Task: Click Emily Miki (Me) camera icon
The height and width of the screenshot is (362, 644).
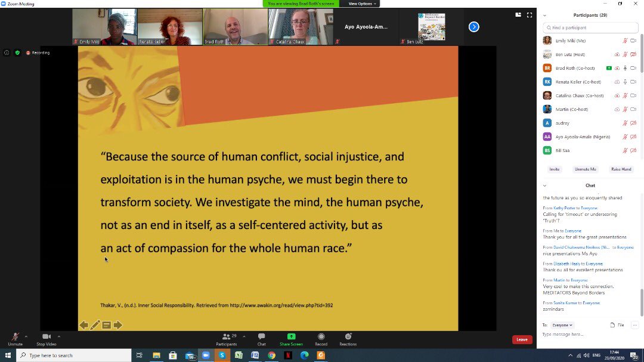Action: click(x=633, y=41)
